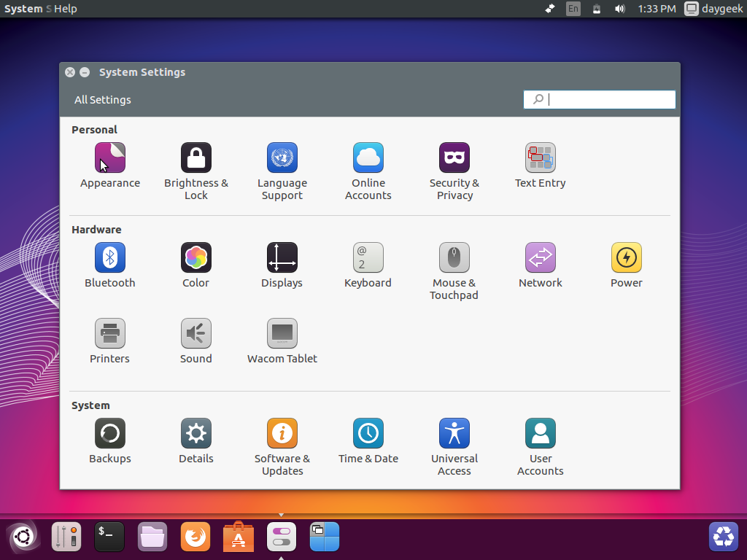Image resolution: width=747 pixels, height=560 pixels.
Task: Open the System menu in top bar
Action: pos(23,9)
